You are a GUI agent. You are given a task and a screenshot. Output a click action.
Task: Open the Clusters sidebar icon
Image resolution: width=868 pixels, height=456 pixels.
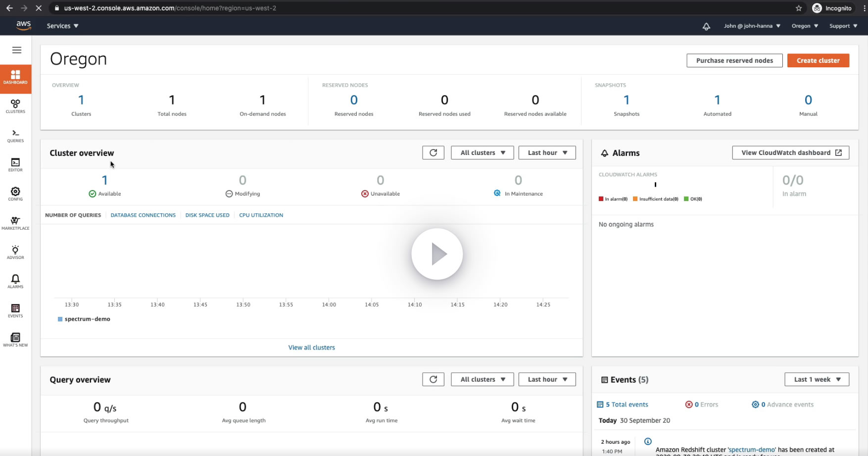(x=15, y=106)
